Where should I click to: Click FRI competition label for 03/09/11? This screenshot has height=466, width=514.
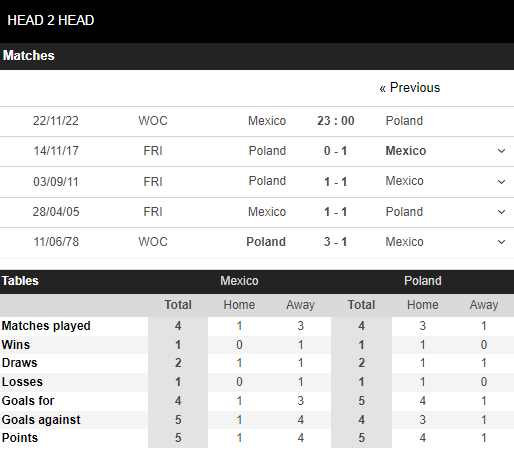click(x=153, y=182)
